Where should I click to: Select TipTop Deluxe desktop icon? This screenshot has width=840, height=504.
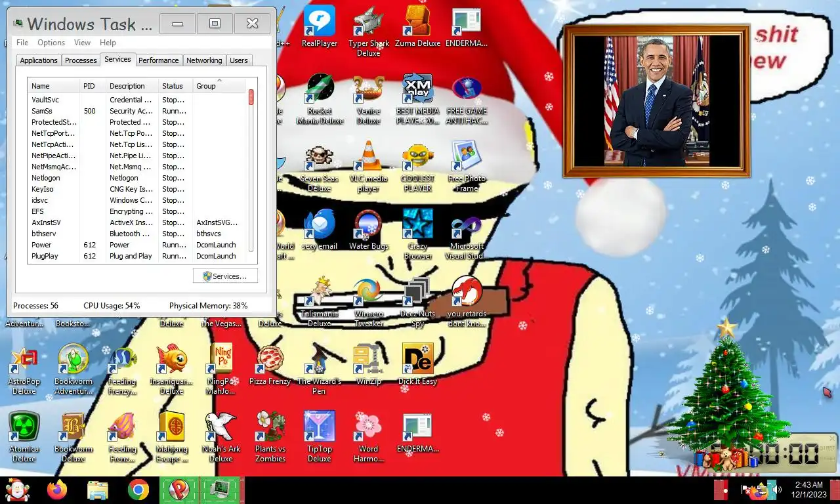click(x=320, y=436)
